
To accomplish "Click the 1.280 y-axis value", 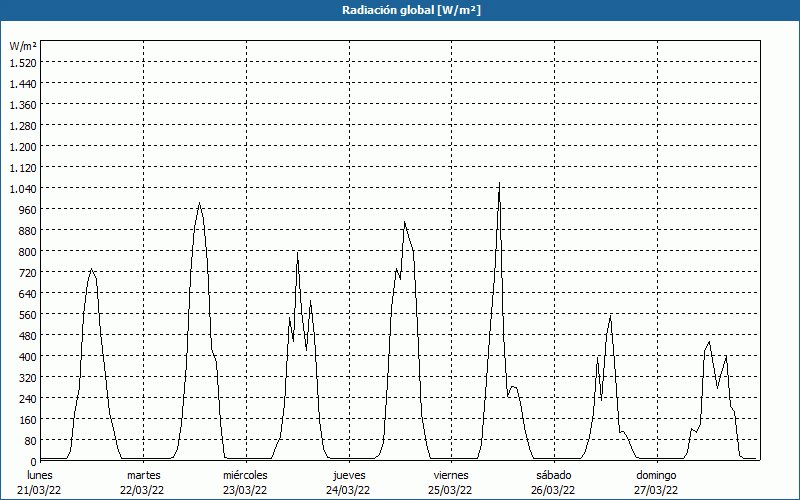I will coord(23,126).
